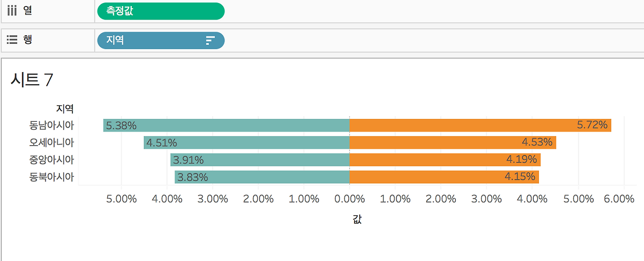644x261 pixels.
Task: Select the green 측정값 pill
Action: click(160, 11)
